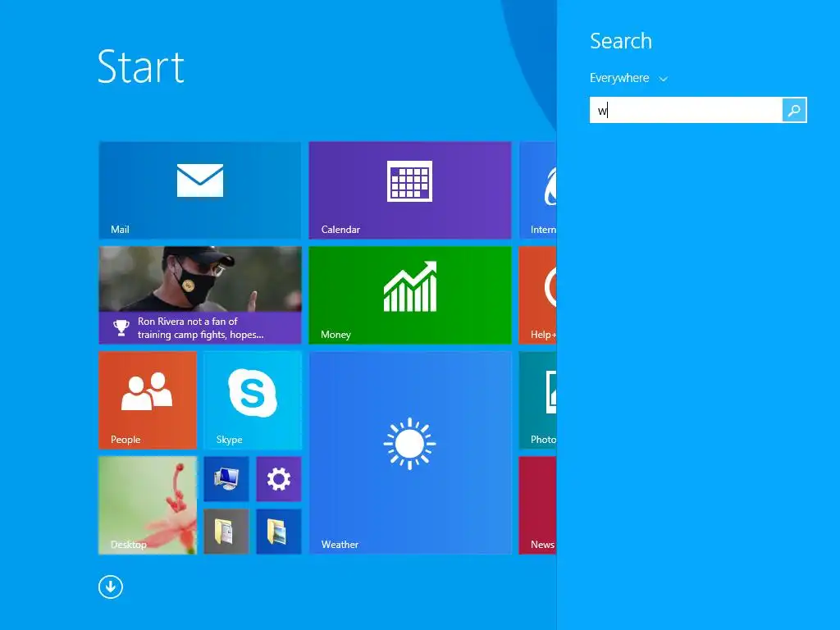The image size is (840, 630).
Task: Launch the Internet Explorer tile
Action: click(x=538, y=190)
